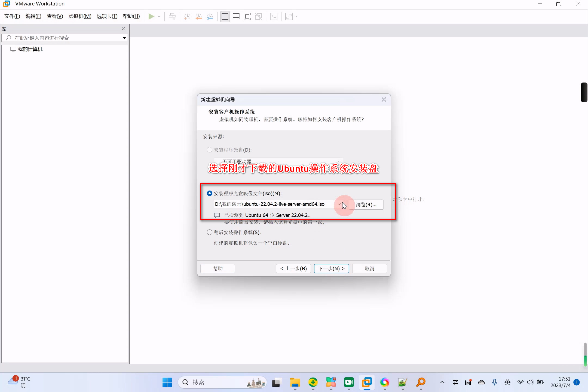The image size is (588, 392).
Task: Click the console view toolbar icon
Action: click(x=274, y=17)
